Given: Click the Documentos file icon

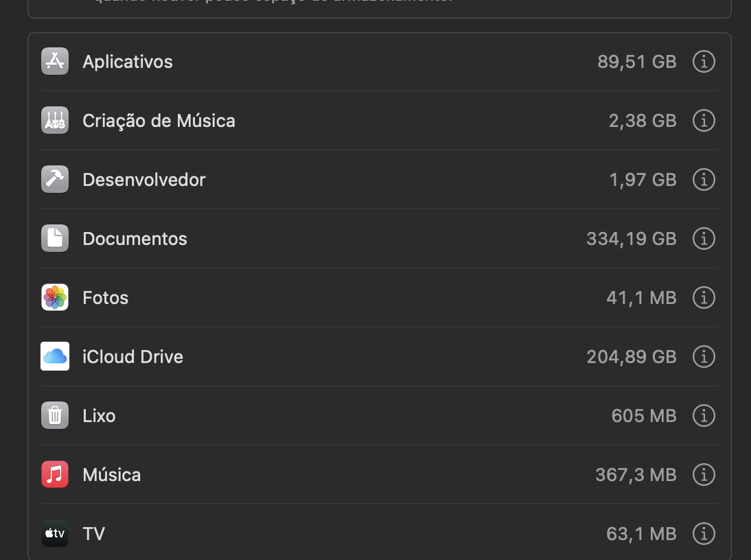Looking at the screenshot, I should 55,239.
